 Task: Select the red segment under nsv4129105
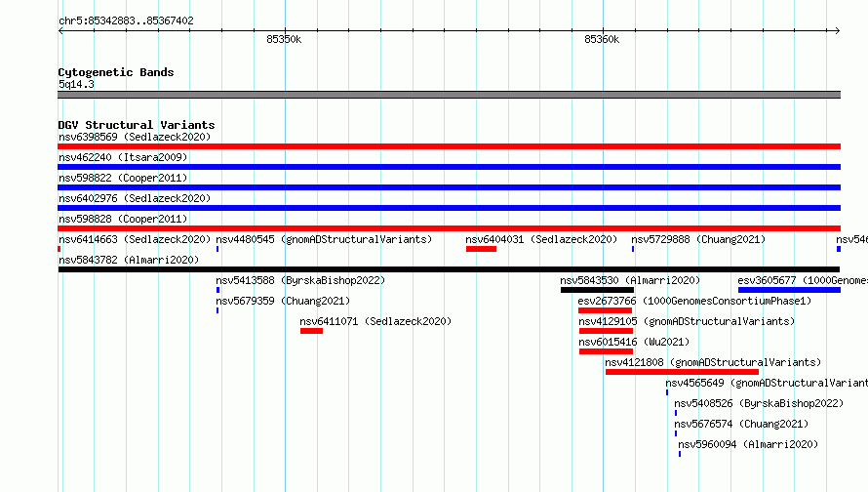[607, 331]
